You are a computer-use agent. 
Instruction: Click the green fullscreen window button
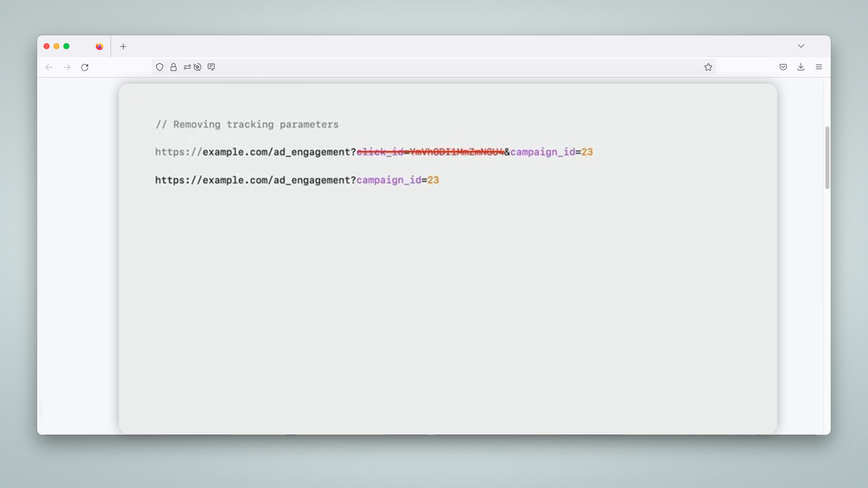66,46
